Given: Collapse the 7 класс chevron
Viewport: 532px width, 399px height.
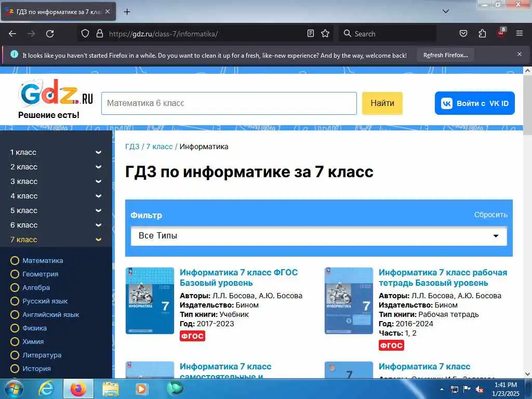Looking at the screenshot, I should pyautogui.click(x=98, y=240).
